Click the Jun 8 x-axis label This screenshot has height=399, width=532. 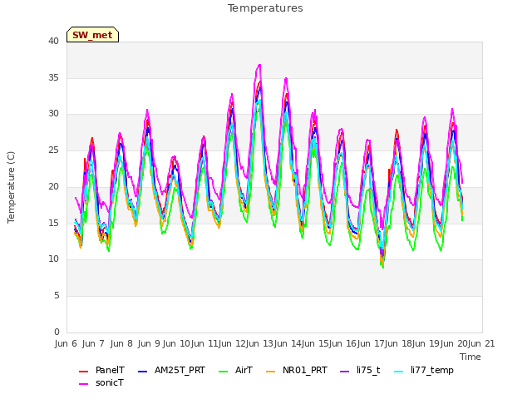tap(121, 343)
